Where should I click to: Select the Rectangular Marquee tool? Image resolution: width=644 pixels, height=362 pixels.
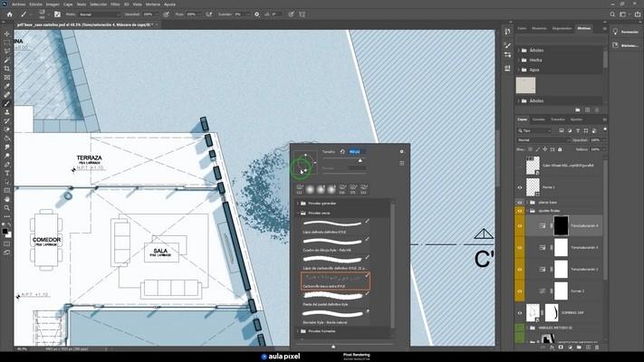[x=7, y=43]
